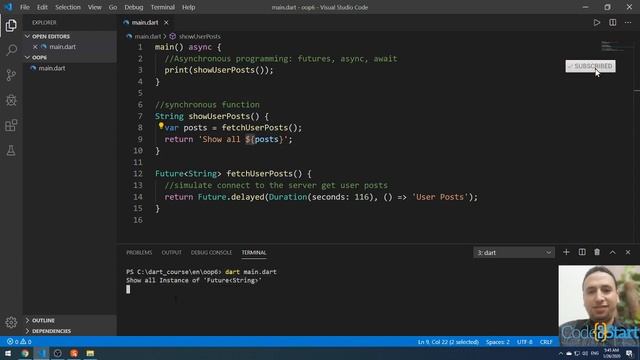Screen dimensions: 640x360
Task: Open Manage settings gear
Action: 11,322
